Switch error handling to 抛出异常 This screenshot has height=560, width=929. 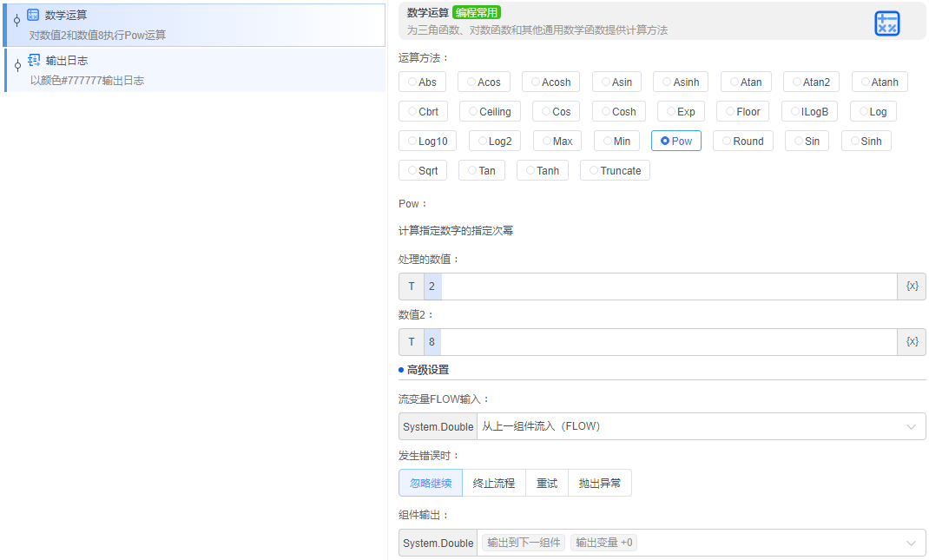coord(600,483)
